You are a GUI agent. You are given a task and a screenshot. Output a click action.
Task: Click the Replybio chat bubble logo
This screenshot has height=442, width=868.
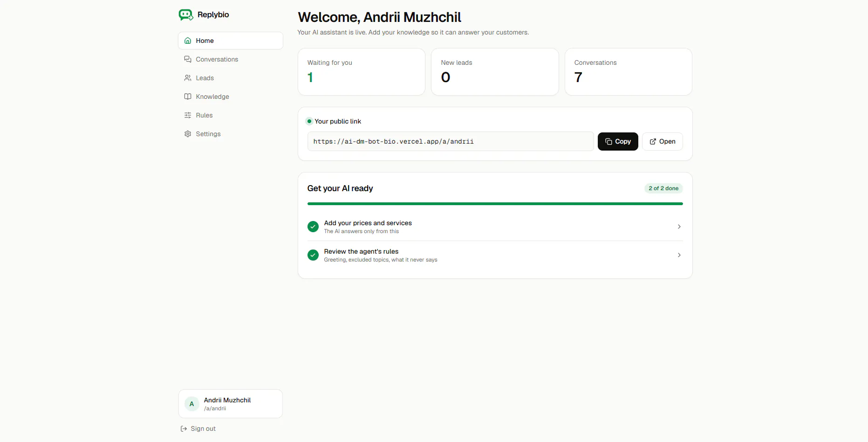186,15
